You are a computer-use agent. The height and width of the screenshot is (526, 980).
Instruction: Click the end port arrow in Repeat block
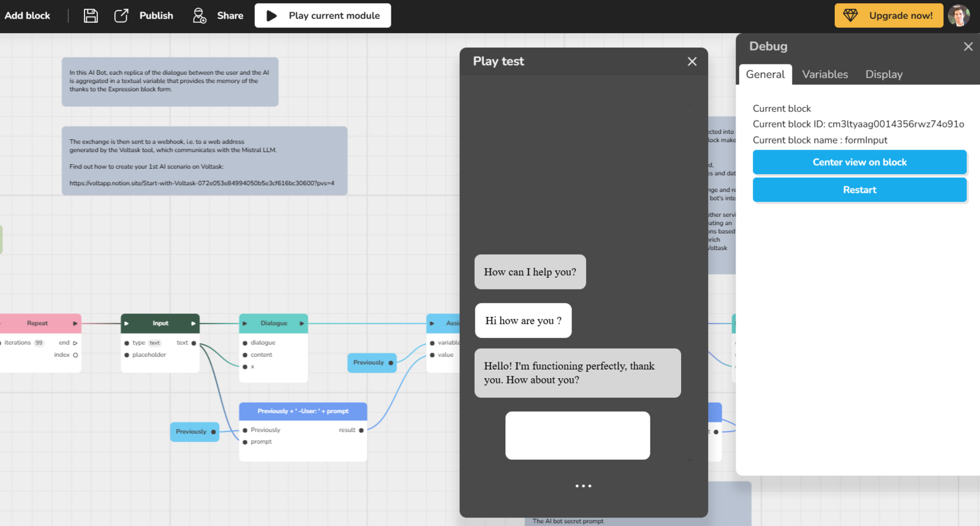point(75,343)
